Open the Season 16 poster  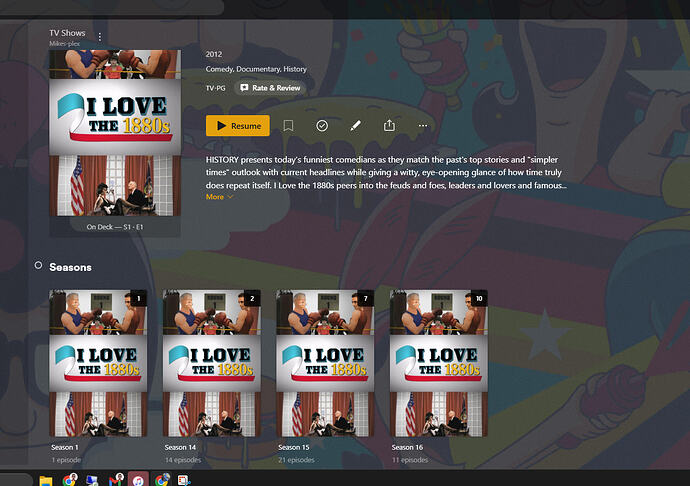[439, 363]
